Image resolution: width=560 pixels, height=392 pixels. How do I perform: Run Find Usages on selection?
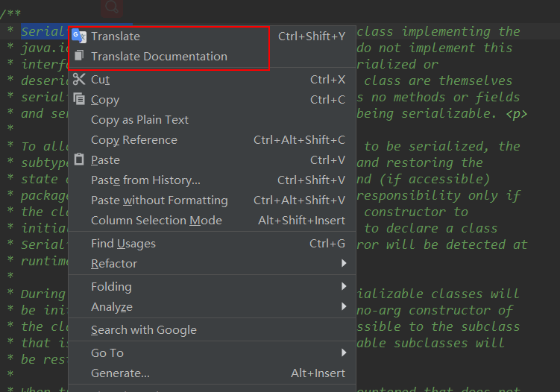tap(123, 243)
